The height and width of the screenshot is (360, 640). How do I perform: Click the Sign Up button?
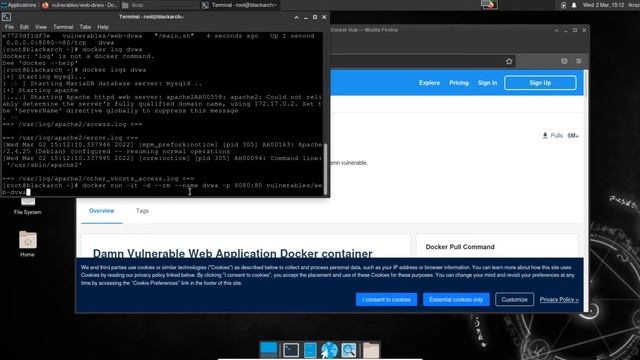(x=540, y=83)
